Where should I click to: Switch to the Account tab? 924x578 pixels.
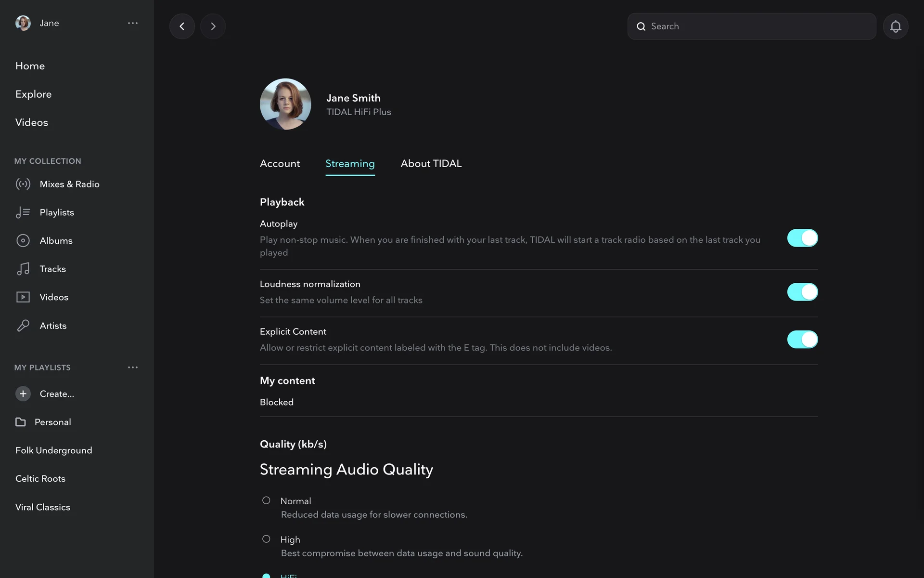click(280, 163)
